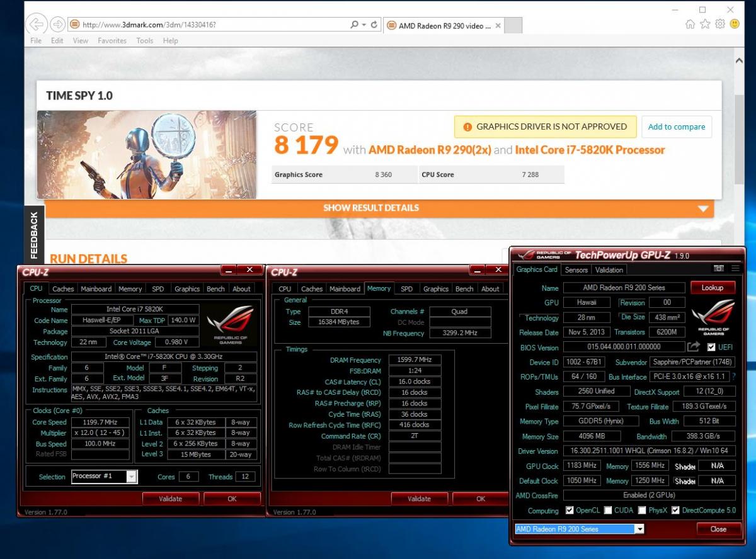Switch to Graphics tab in the Memory CPU-Z window
The width and height of the screenshot is (756, 559).
436,289
